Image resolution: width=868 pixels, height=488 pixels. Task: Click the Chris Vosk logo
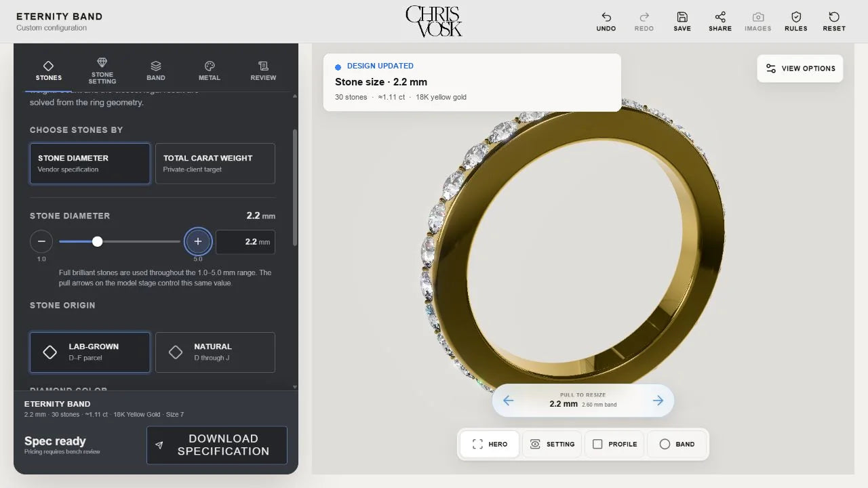point(434,21)
